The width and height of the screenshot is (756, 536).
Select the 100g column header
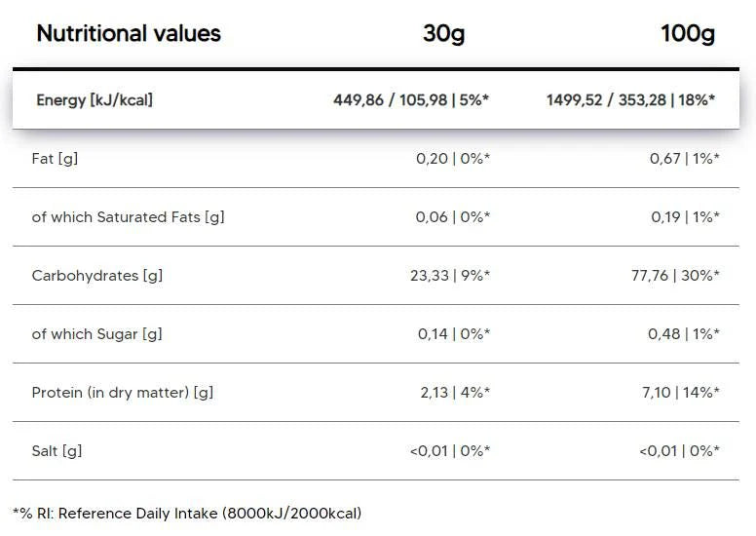click(687, 34)
